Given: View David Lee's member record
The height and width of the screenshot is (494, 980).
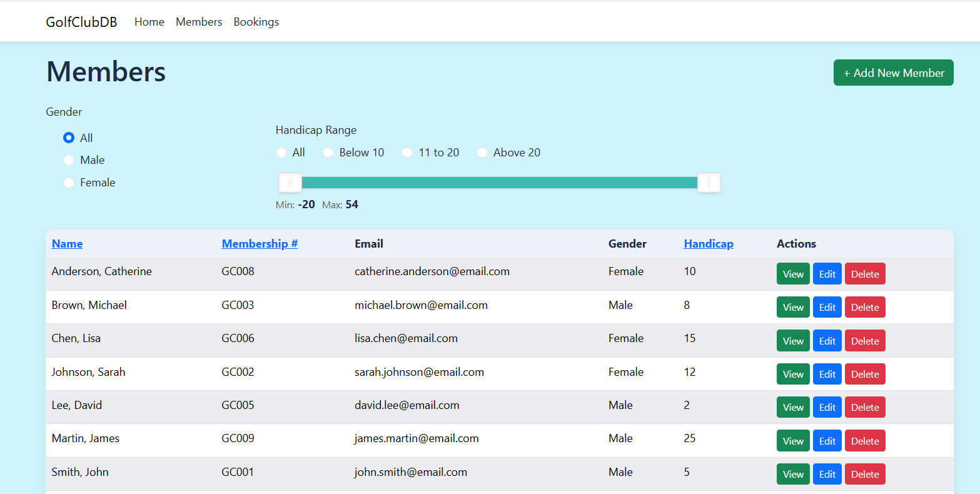Looking at the screenshot, I should pyautogui.click(x=793, y=407).
